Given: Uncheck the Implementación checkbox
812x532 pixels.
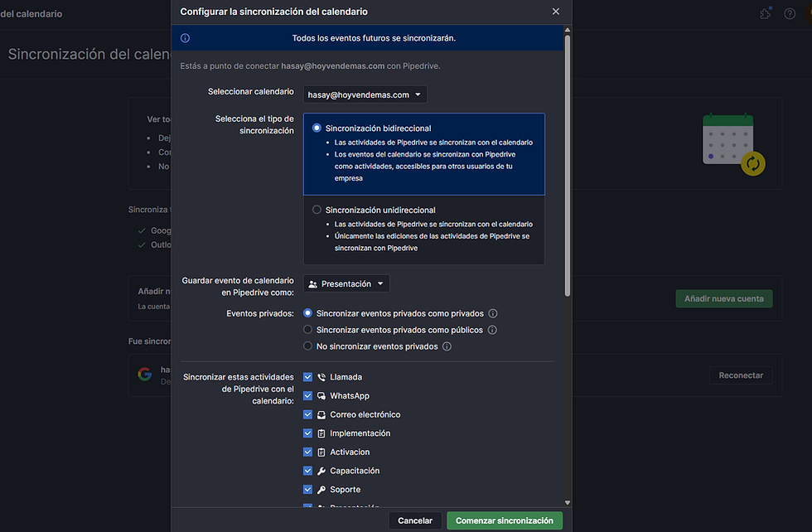Looking at the screenshot, I should 307,433.
